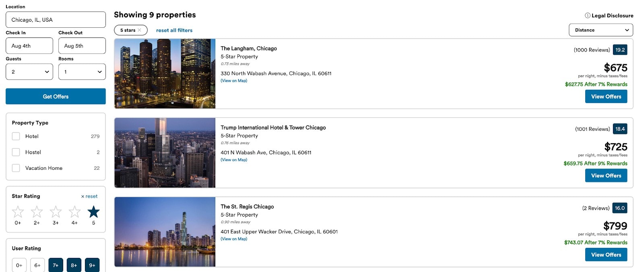Click the 18.4 rating badge
This screenshot has height=272, width=644.
[620, 129]
